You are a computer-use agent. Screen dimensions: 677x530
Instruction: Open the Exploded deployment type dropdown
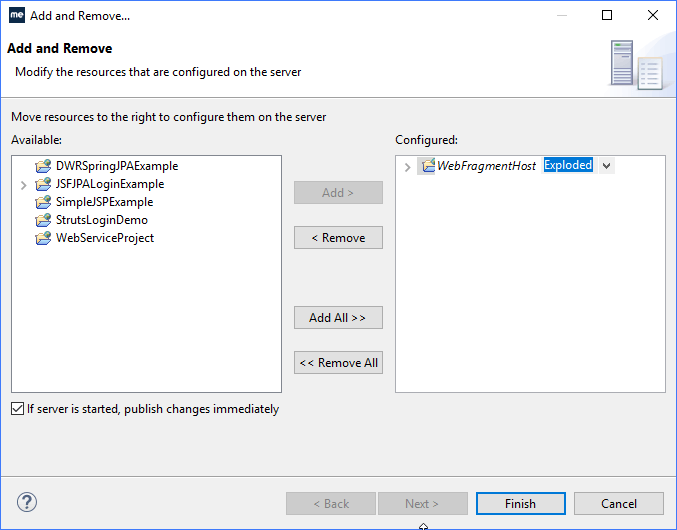pos(606,166)
